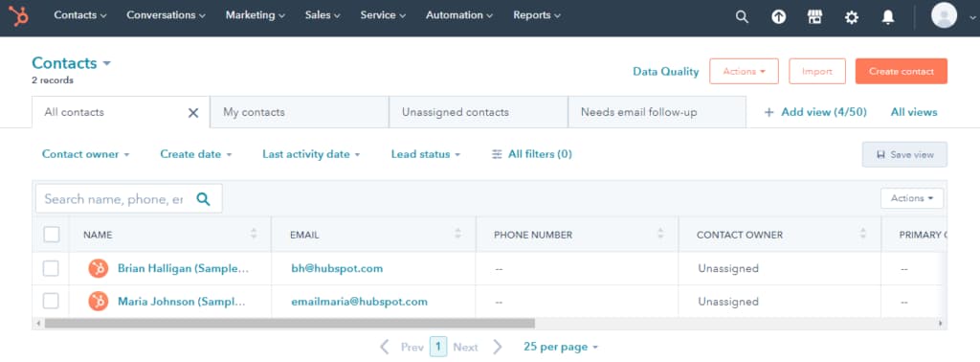The height and width of the screenshot is (362, 980).
Task: Click the next page arrow icon
Action: 497,347
